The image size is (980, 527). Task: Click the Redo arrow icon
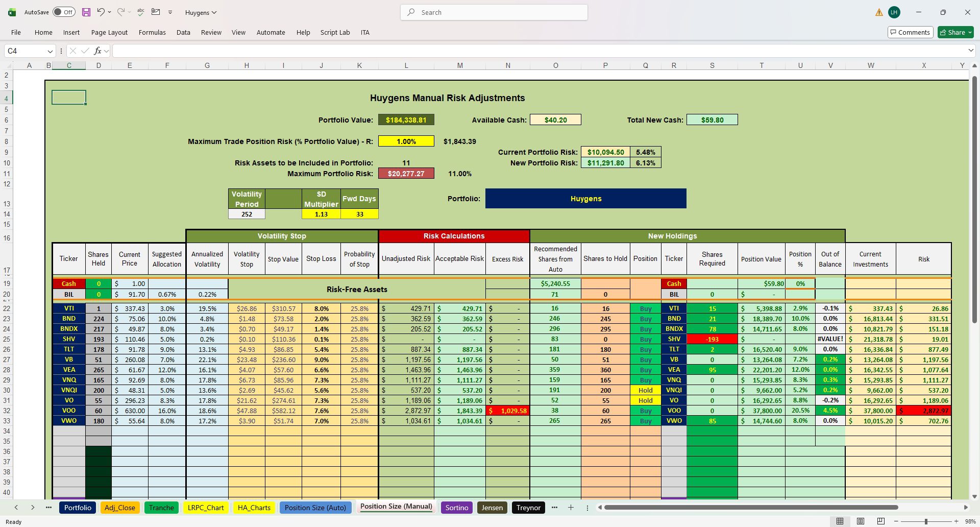(x=121, y=12)
